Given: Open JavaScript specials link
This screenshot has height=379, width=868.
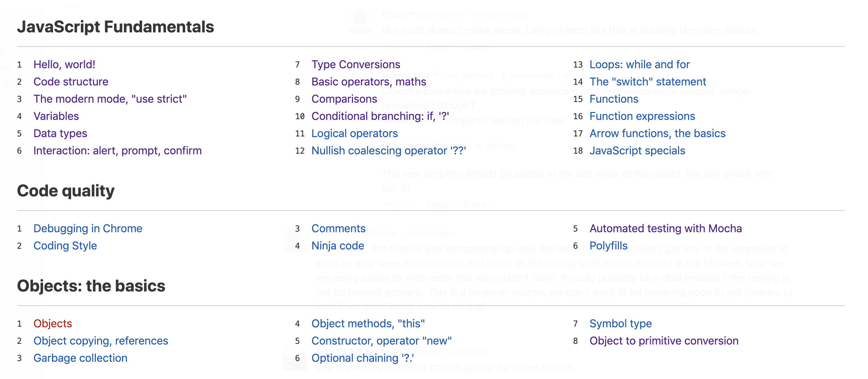Looking at the screenshot, I should [x=637, y=151].
